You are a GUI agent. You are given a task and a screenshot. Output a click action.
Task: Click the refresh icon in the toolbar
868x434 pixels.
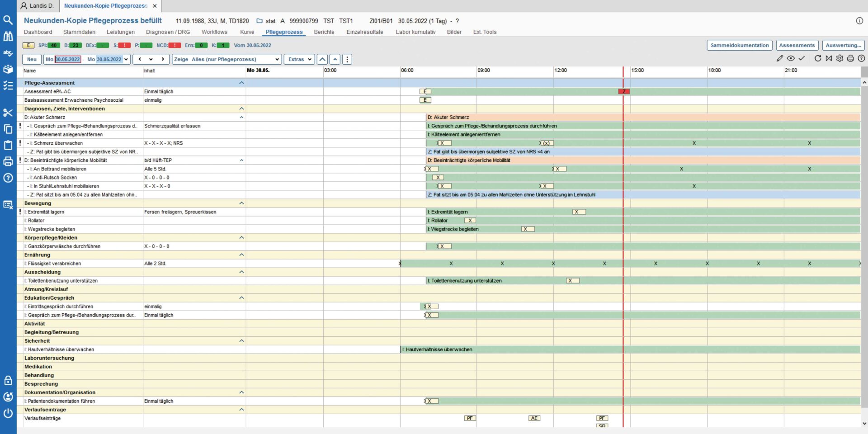(x=818, y=58)
